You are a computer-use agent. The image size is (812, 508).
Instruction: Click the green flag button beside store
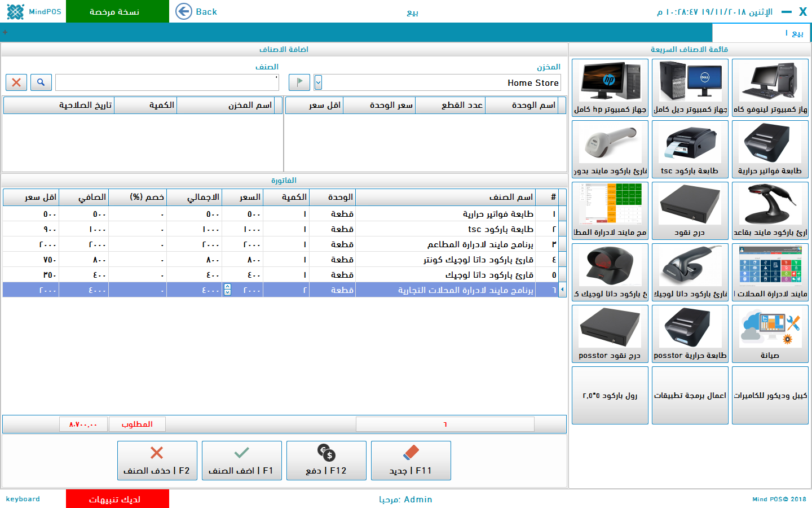[x=299, y=82]
